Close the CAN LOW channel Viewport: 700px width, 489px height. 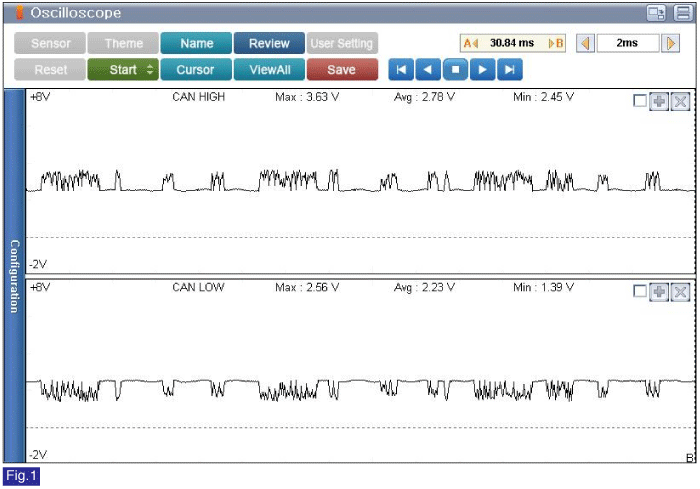pyautogui.click(x=680, y=292)
